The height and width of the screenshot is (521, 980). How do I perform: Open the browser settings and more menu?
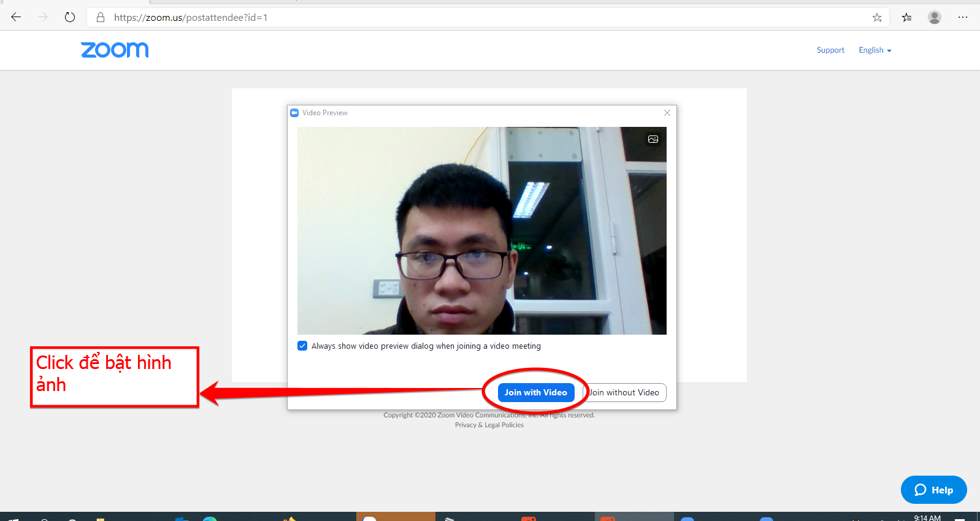963,17
